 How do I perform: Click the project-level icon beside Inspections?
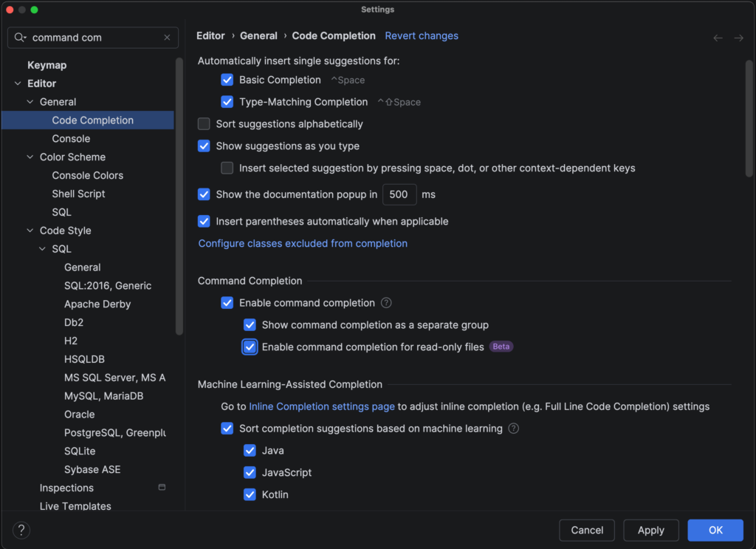(162, 488)
